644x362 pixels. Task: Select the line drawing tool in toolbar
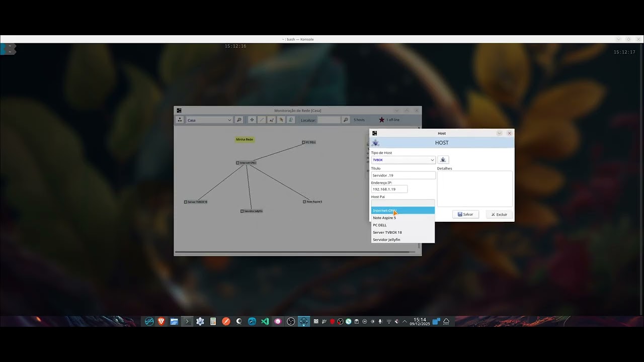(262, 120)
